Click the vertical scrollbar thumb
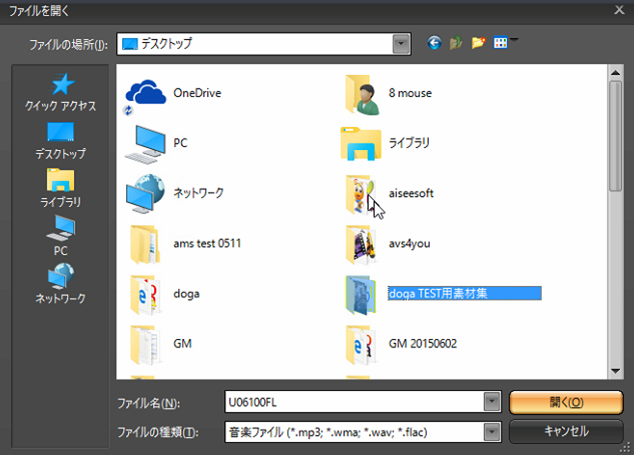 615,136
